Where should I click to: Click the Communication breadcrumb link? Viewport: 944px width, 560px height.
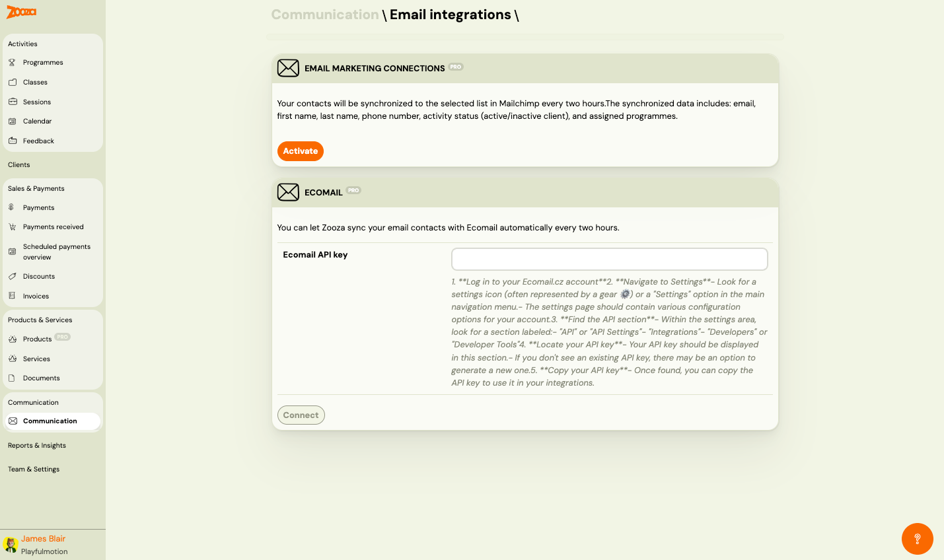pyautogui.click(x=325, y=15)
